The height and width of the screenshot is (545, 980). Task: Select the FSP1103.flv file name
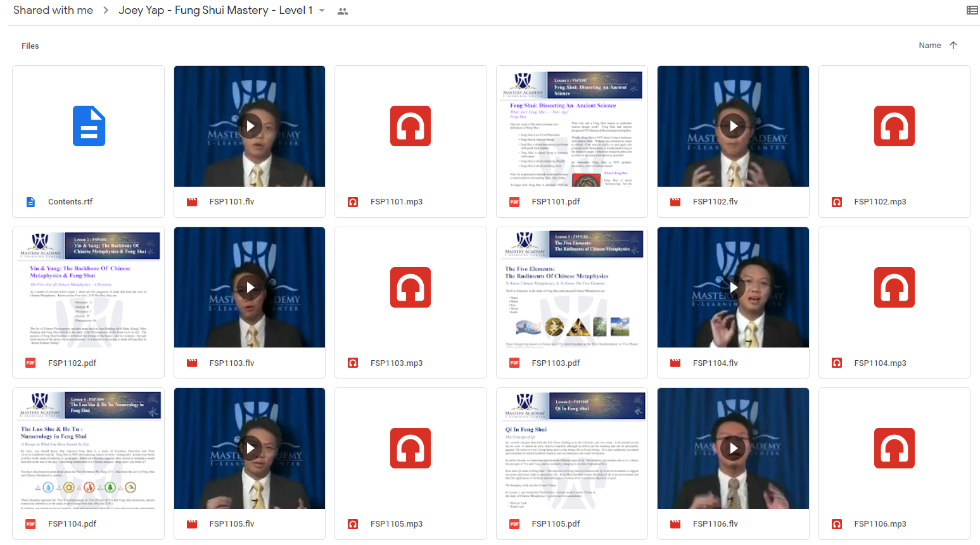point(232,363)
